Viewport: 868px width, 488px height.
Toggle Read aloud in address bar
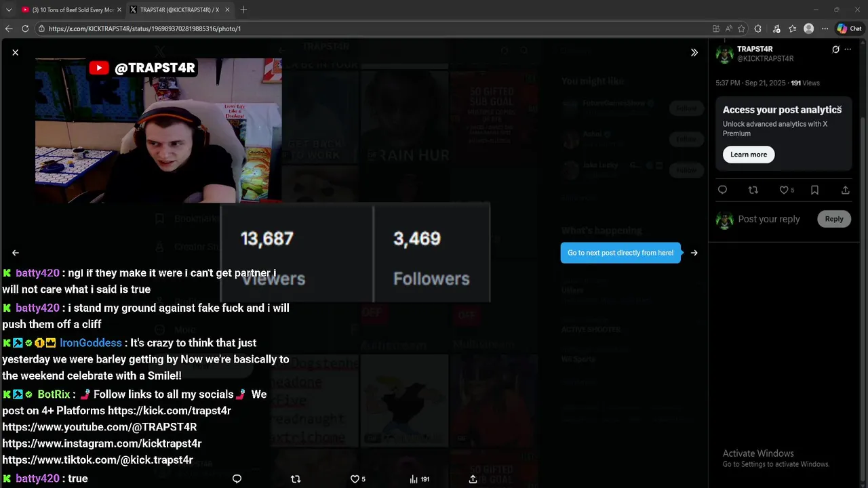coord(729,28)
